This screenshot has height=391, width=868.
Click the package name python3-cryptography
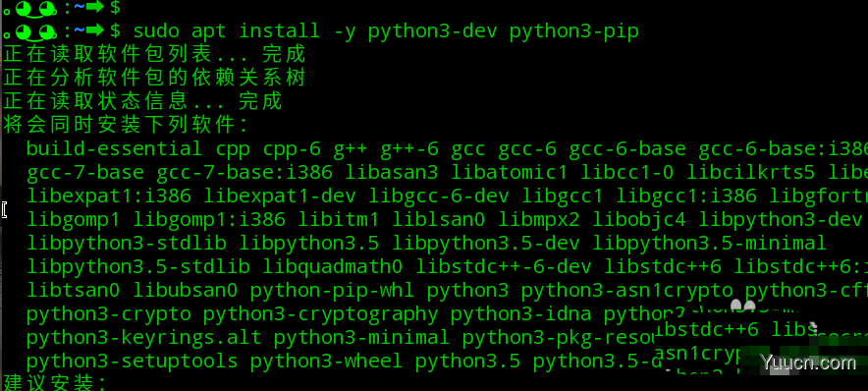click(320, 315)
